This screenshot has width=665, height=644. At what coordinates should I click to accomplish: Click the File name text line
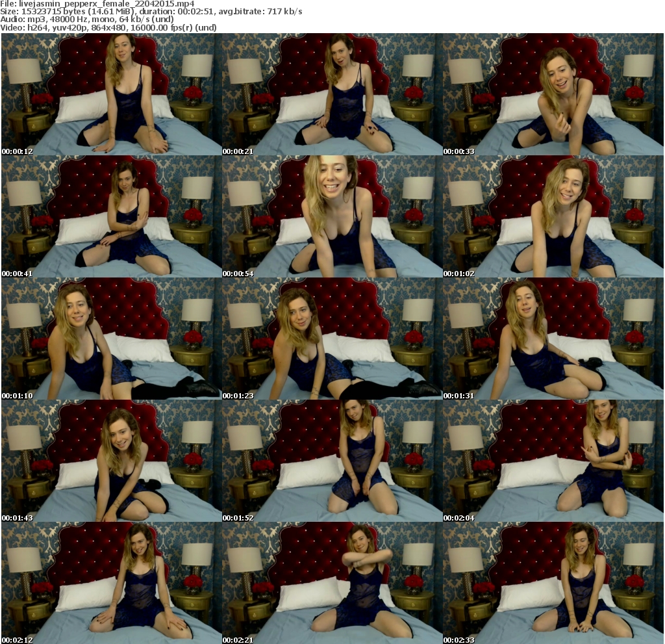click(x=97, y=4)
